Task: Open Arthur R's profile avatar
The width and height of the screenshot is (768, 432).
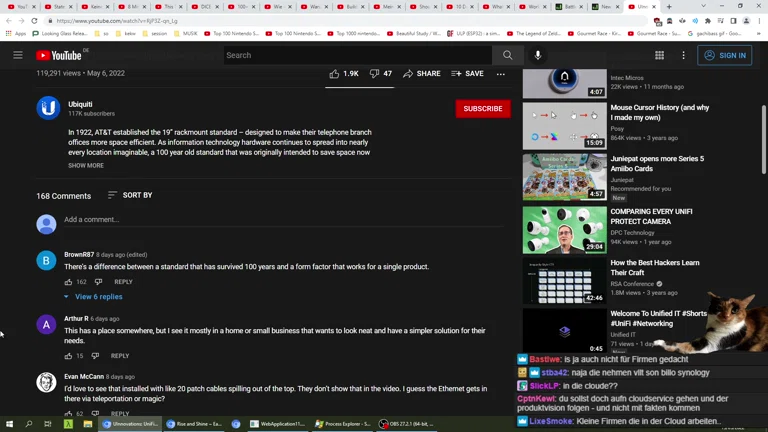Action: click(46, 324)
